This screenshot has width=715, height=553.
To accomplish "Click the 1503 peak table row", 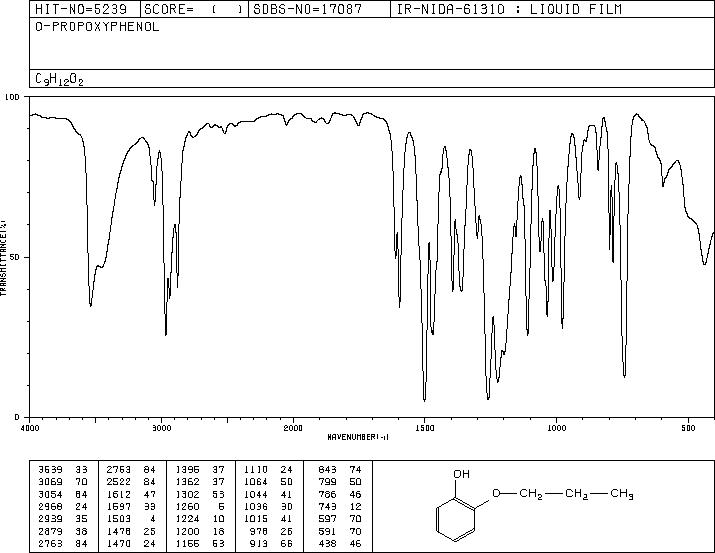I will click(x=131, y=519).
